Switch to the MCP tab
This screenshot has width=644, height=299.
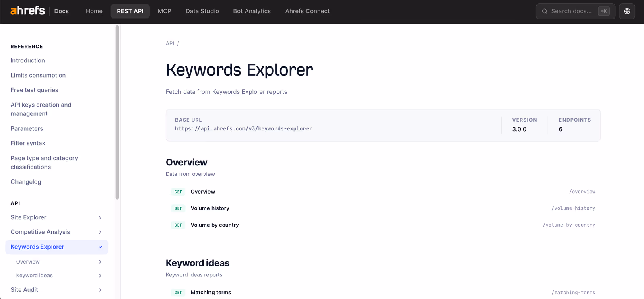[x=165, y=11]
